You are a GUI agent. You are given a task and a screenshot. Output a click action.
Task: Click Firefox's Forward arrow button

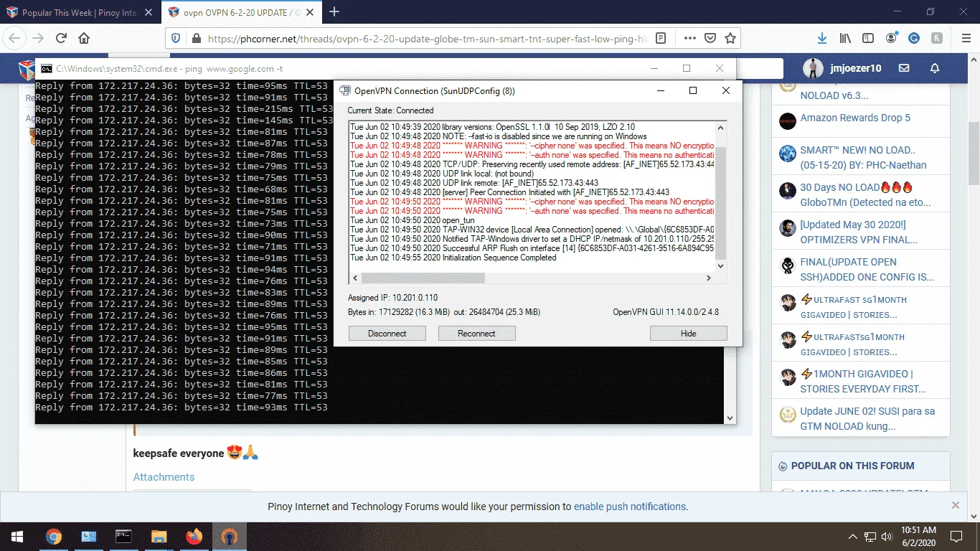tap(38, 38)
